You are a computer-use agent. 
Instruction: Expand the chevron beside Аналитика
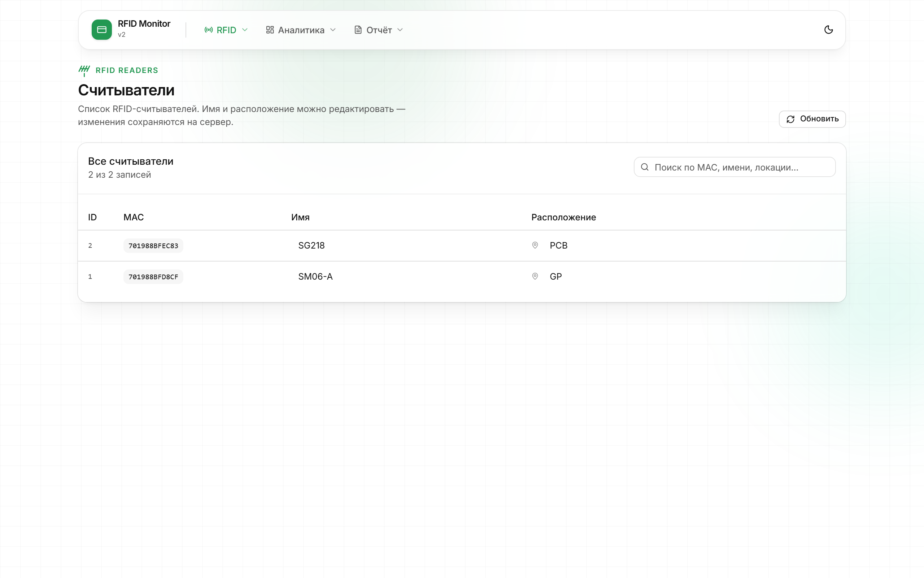click(x=332, y=30)
